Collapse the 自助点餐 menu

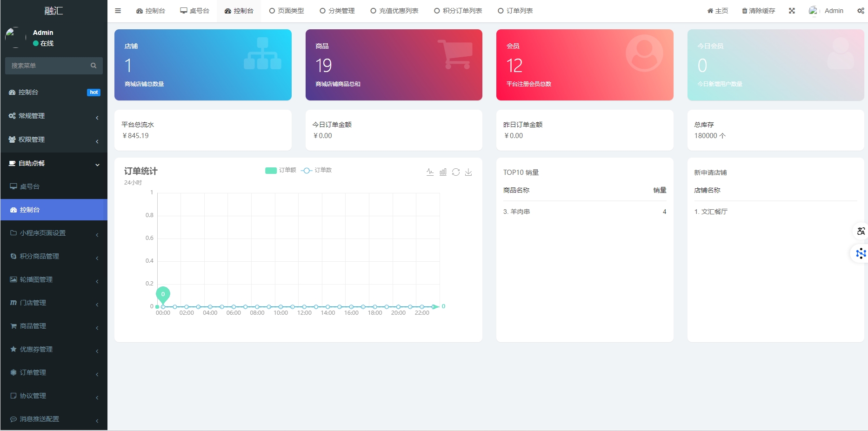54,163
